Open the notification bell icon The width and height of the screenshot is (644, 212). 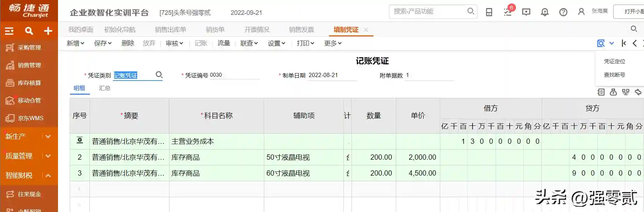coord(545,12)
